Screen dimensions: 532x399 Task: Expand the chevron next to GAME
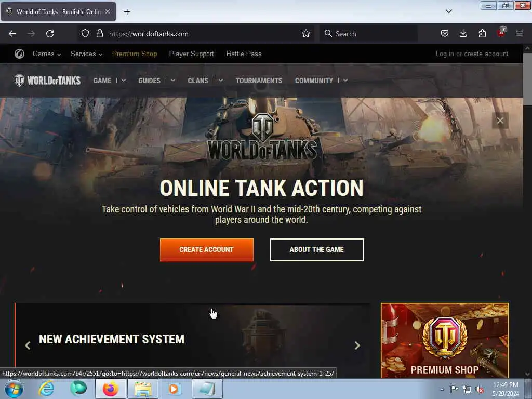tap(124, 81)
